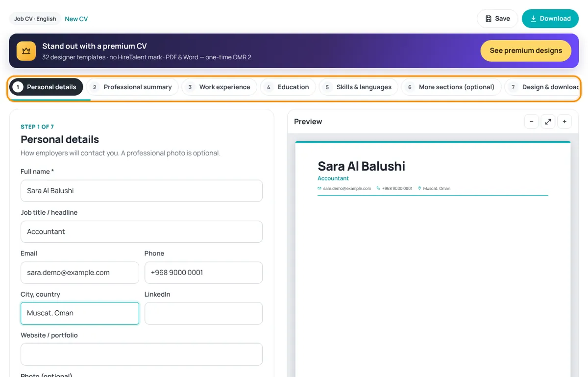Image resolution: width=588 pixels, height=377 pixels.
Task: Zoom out the preview with the minus icon
Action: point(531,122)
